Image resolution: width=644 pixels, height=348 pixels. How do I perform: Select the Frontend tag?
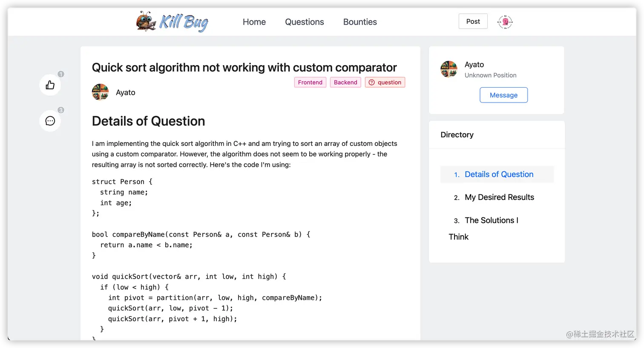[x=310, y=83]
